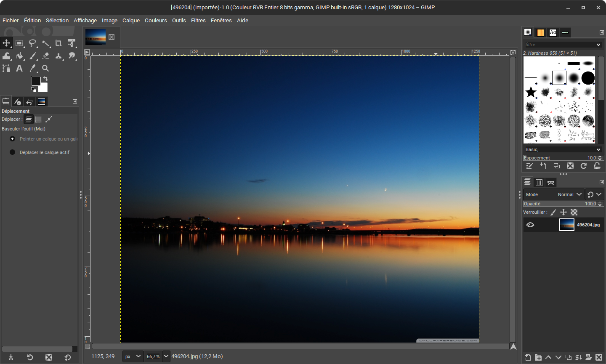Swap foreground and background colors
The width and height of the screenshot is (606, 364).
45,79
